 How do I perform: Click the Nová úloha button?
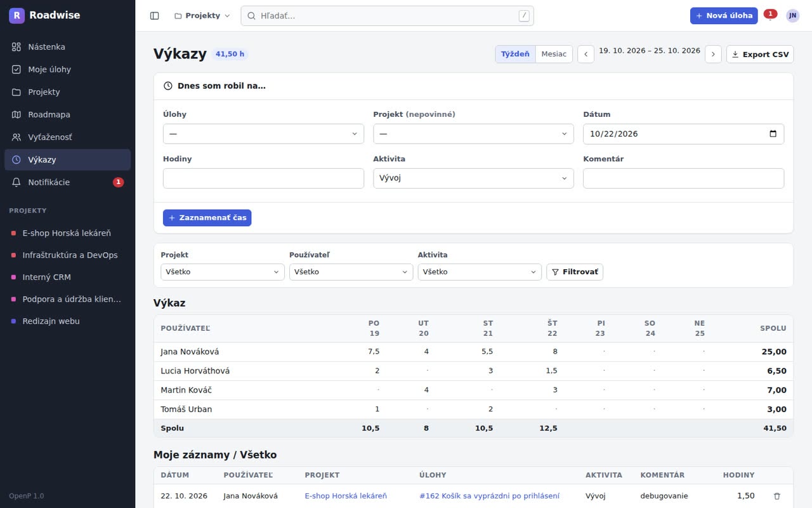click(x=724, y=16)
